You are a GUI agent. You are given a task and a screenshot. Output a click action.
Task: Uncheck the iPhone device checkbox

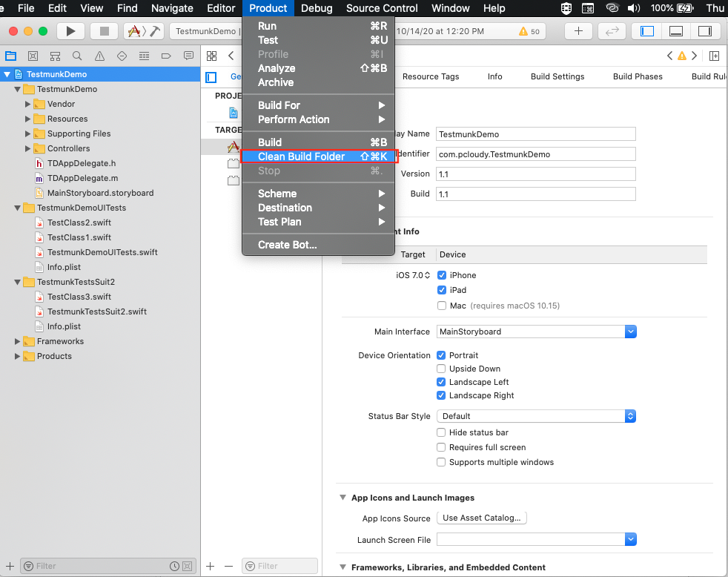[x=442, y=275]
